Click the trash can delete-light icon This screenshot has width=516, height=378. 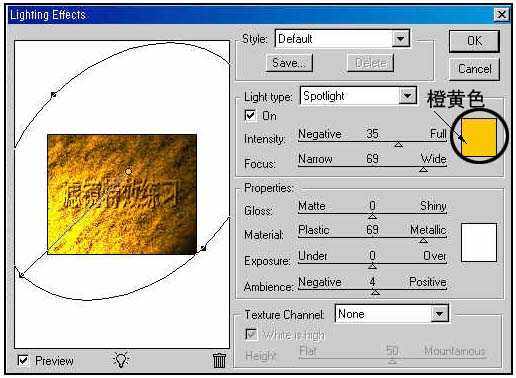pyautogui.click(x=219, y=360)
